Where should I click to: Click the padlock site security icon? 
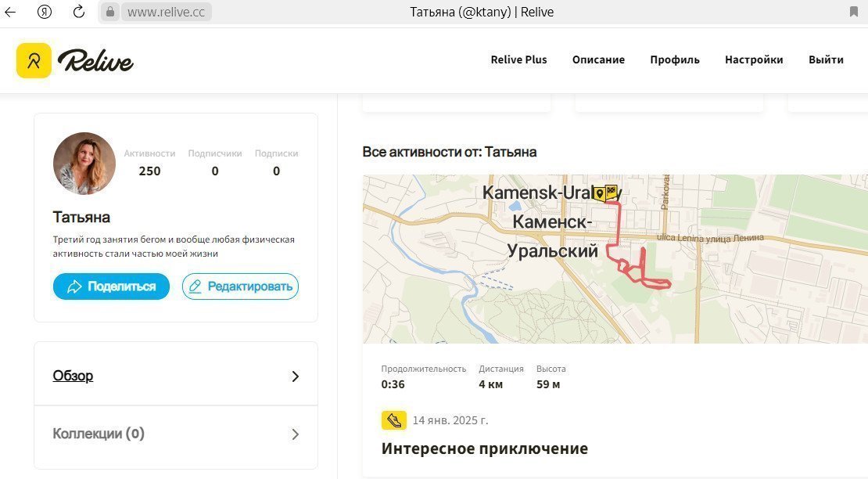[x=110, y=12]
